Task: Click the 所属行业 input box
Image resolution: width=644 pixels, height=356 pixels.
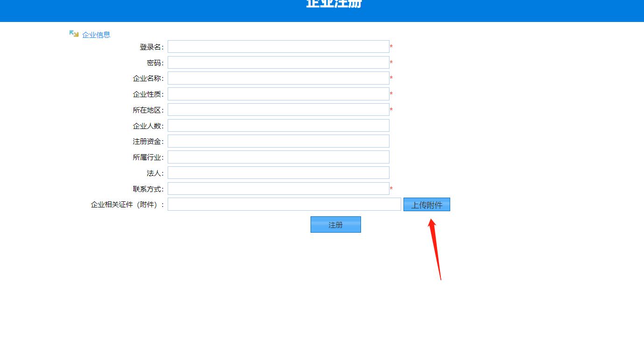Action: (x=278, y=157)
